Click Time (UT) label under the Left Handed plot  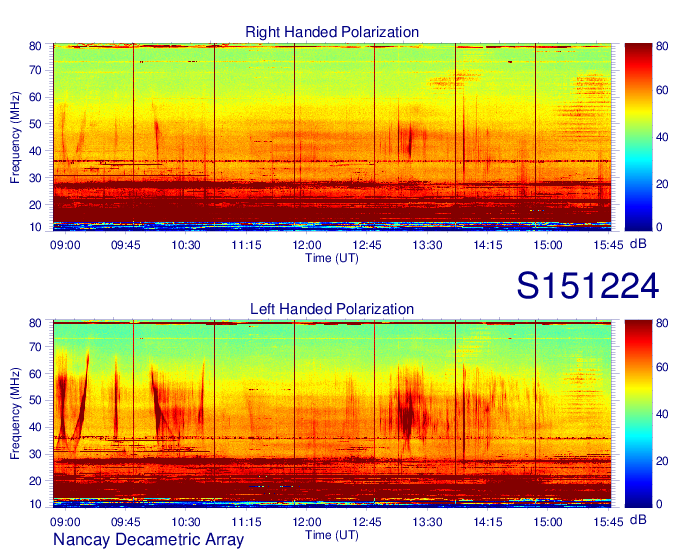(x=332, y=535)
